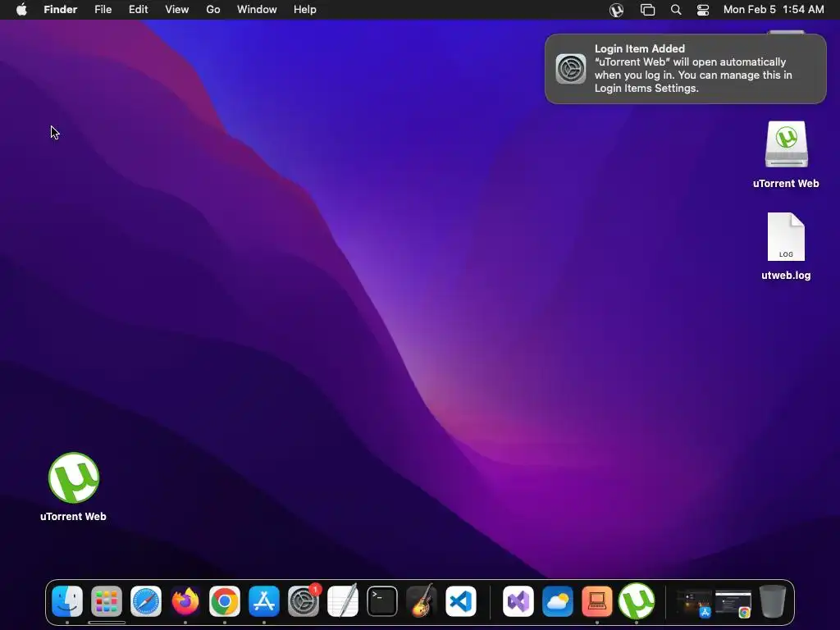The width and height of the screenshot is (840, 630).
Task: Open Google Chrome in the Dock
Action: [x=225, y=601]
